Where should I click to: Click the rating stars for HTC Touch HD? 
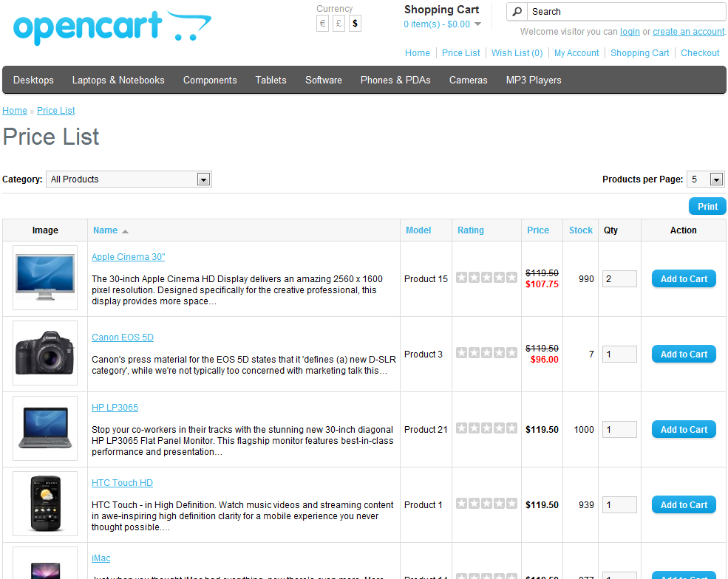pyautogui.click(x=486, y=504)
